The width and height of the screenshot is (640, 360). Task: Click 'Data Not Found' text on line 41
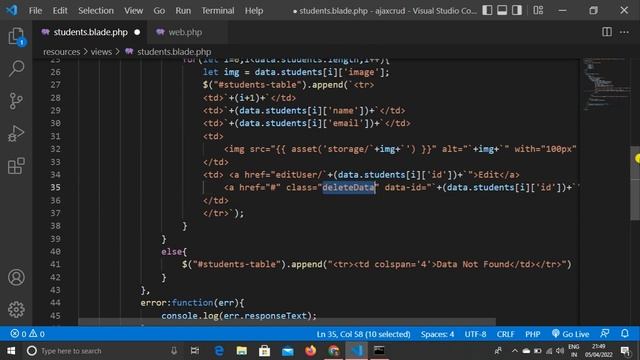click(473, 264)
